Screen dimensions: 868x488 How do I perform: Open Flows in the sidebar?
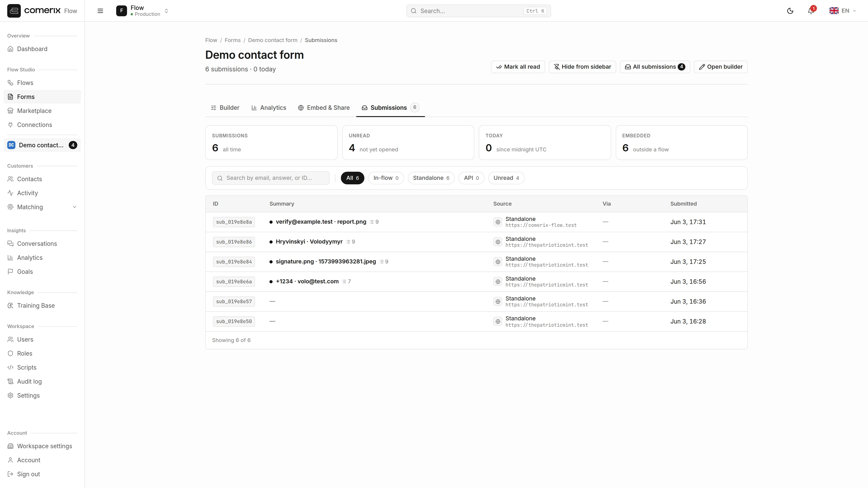click(42, 83)
